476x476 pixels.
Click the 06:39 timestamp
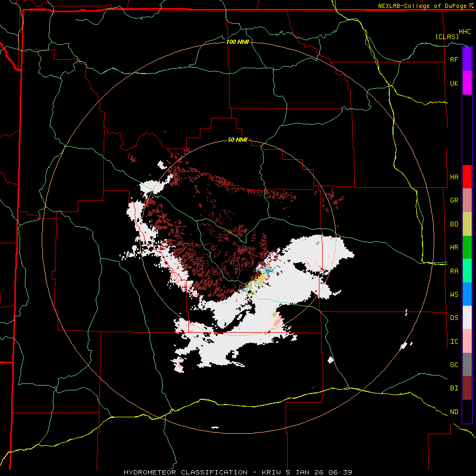click(x=340, y=472)
